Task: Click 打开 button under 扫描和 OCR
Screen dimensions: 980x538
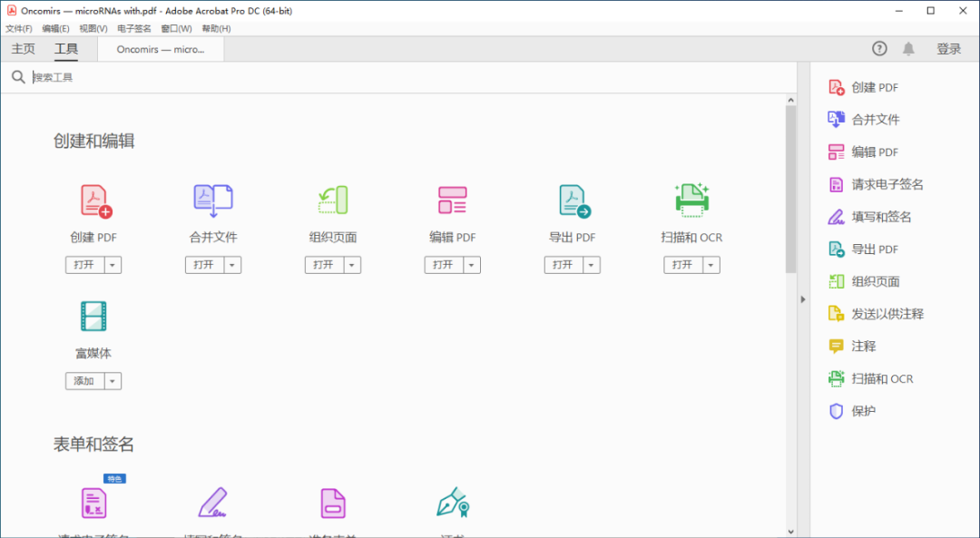Action: pos(684,265)
